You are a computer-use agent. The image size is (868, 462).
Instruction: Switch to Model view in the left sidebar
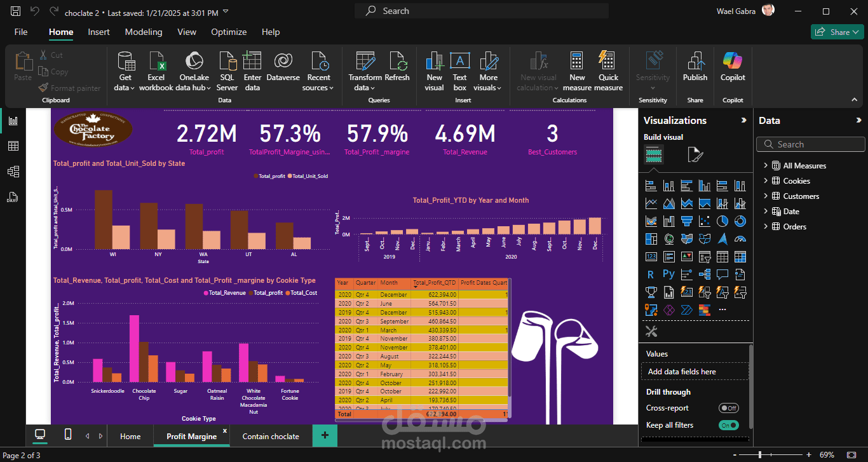(x=13, y=171)
